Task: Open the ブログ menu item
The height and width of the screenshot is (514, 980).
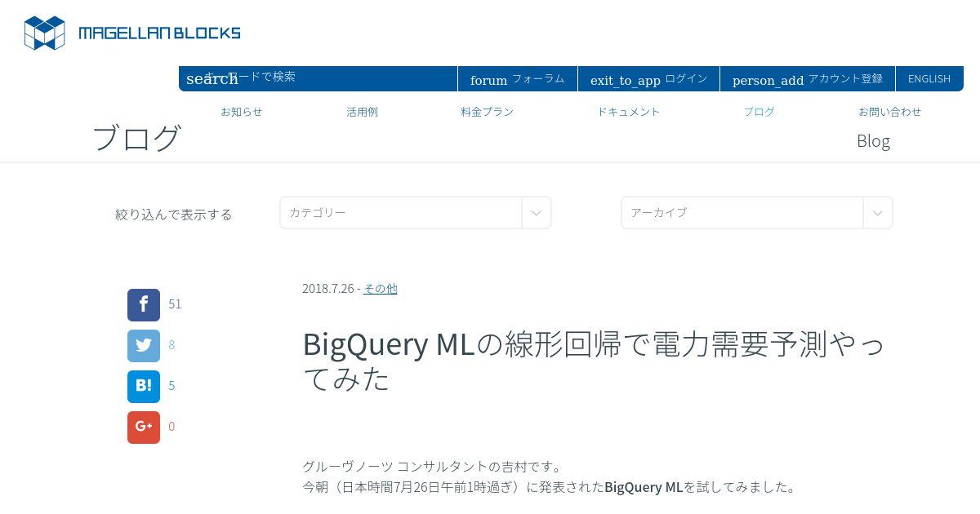Action: [x=759, y=112]
